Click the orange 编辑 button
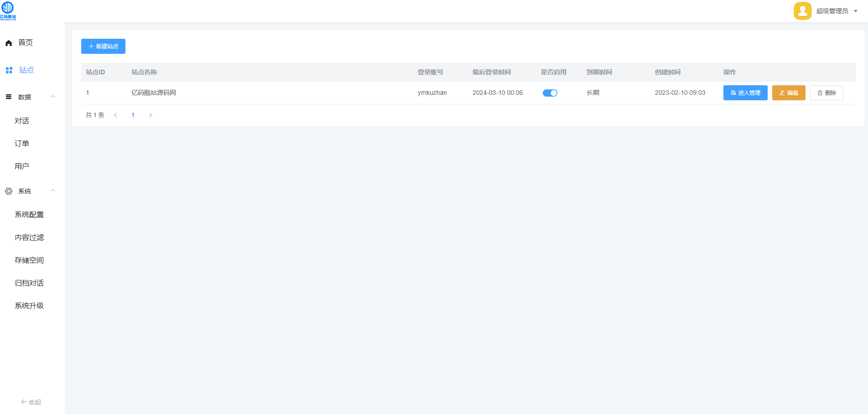868x414 pixels. click(788, 93)
